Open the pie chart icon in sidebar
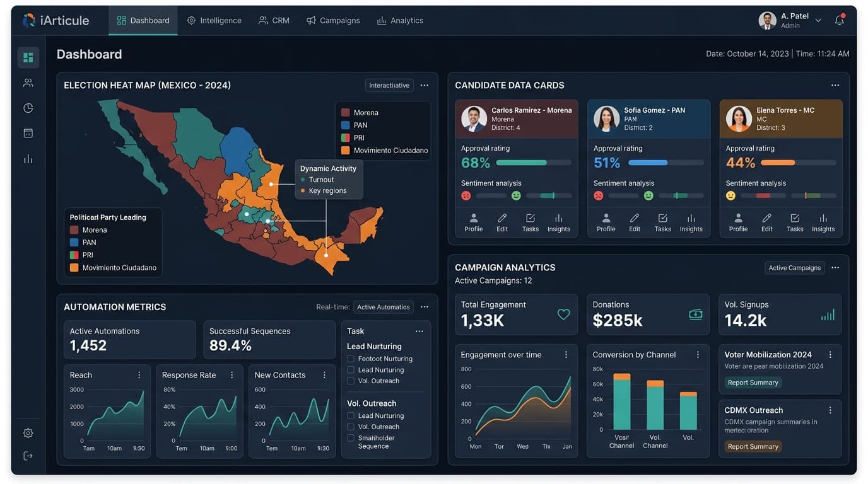This screenshot has width=868, height=484. 28,108
